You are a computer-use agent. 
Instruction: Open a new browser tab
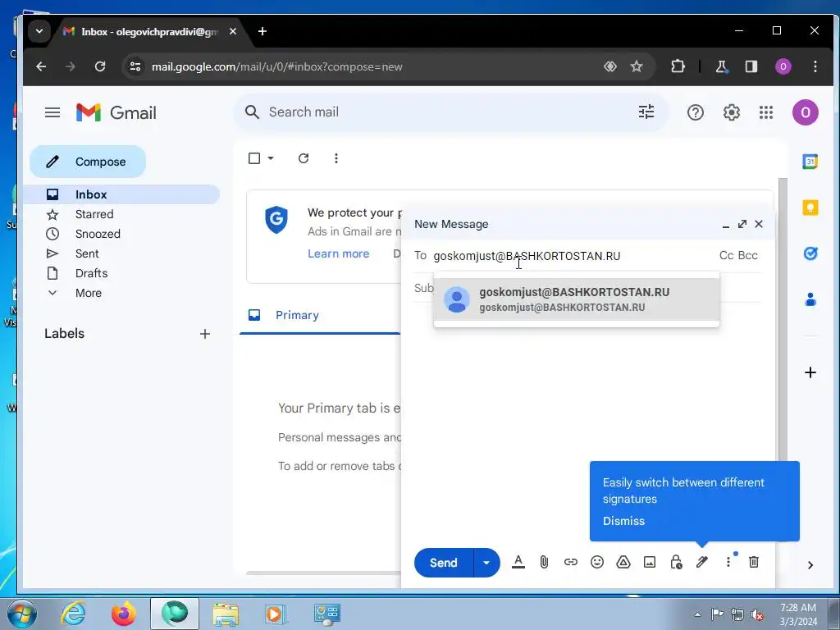click(x=262, y=31)
